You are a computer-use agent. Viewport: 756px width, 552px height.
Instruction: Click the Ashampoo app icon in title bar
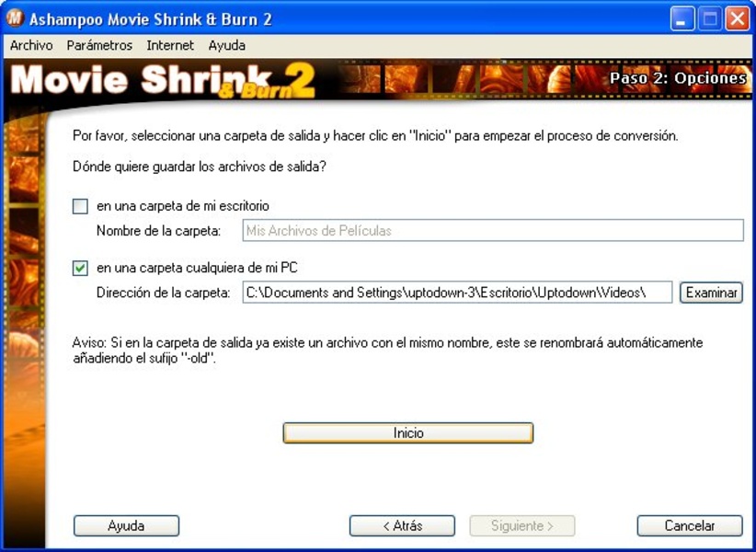click(x=15, y=18)
